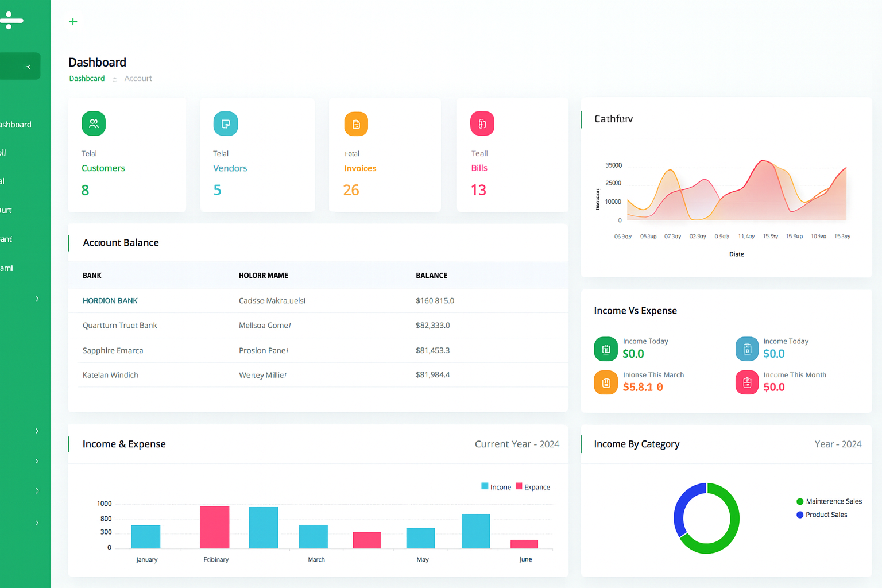Click the green Total Customers icon
Screen dimensions: 882x588
(x=94, y=123)
